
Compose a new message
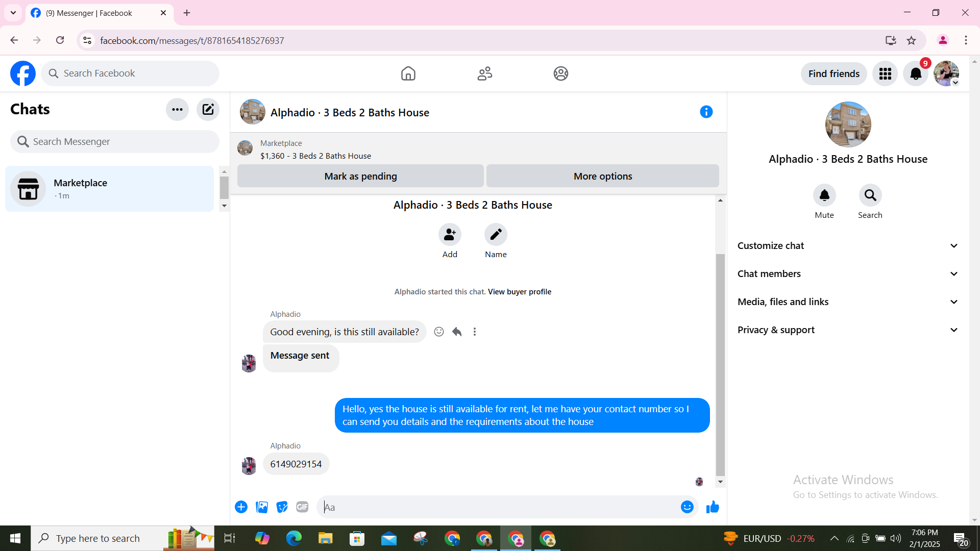click(208, 109)
